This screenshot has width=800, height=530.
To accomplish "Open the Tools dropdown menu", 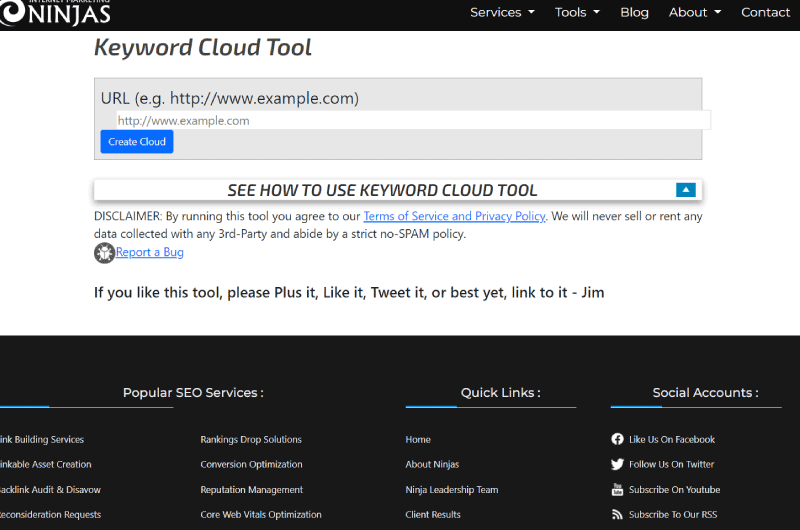I will tap(577, 12).
